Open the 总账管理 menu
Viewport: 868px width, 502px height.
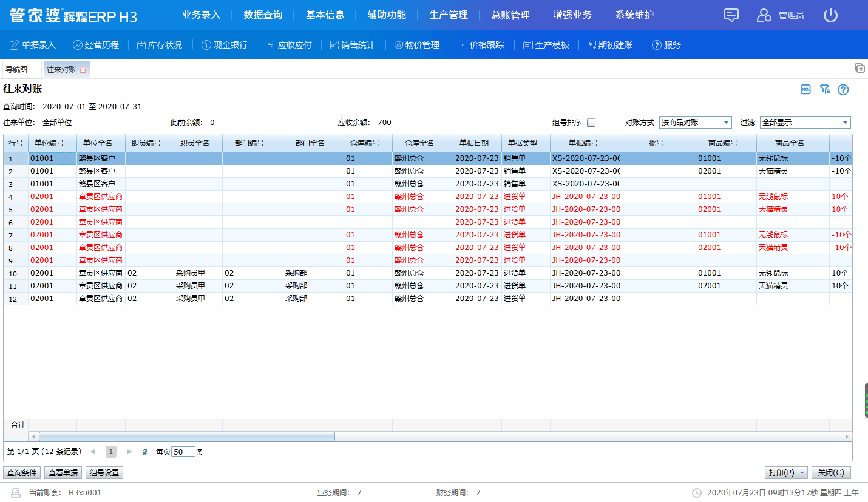point(510,15)
